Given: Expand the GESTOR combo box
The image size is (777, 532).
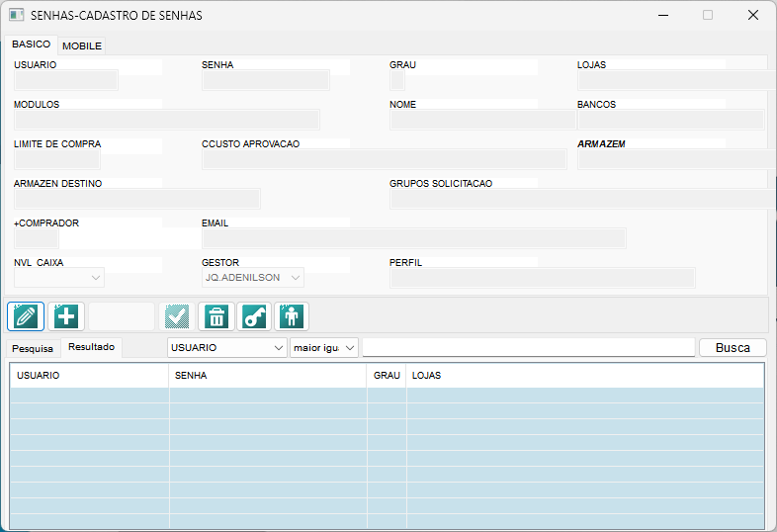Looking at the screenshot, I should 295,278.
